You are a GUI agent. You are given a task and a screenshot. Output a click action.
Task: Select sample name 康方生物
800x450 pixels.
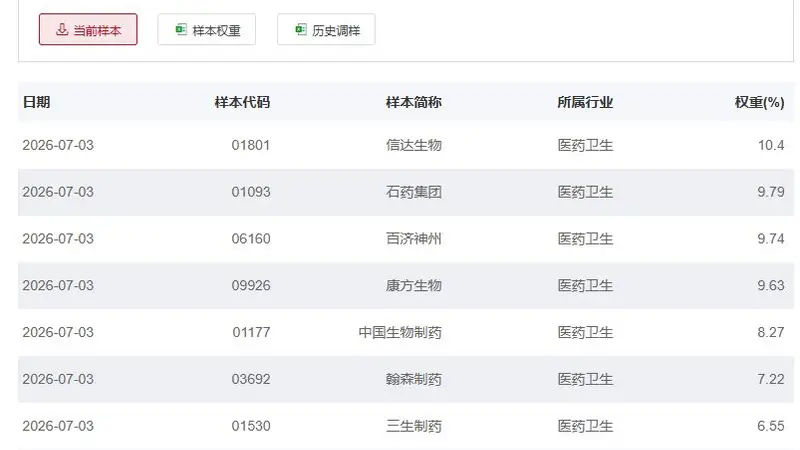414,286
